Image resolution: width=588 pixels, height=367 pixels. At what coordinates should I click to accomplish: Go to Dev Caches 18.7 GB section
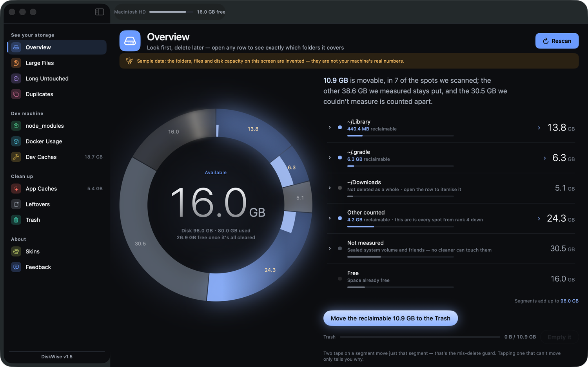click(x=57, y=157)
